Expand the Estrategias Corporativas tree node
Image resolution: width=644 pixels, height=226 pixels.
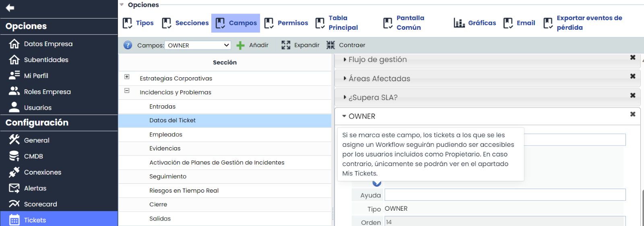127,77
